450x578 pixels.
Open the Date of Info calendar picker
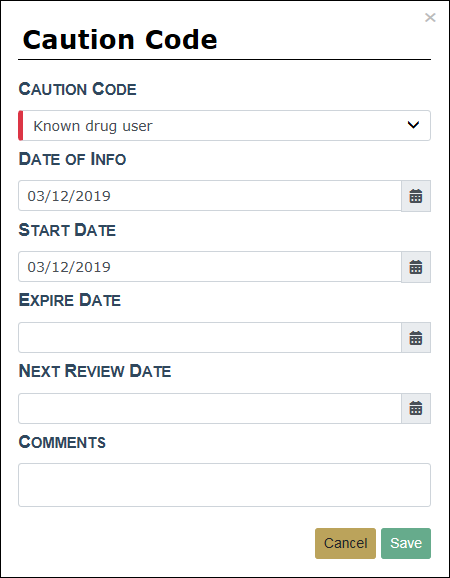(x=416, y=196)
